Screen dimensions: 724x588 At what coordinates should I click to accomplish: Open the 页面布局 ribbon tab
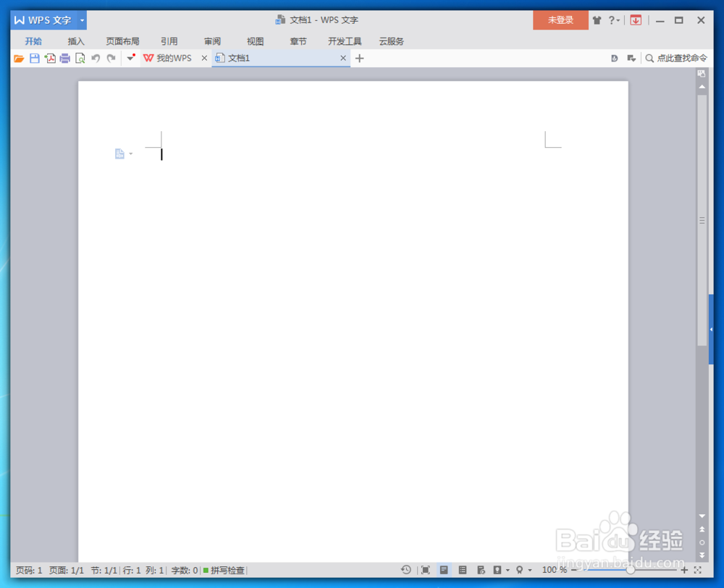[122, 41]
